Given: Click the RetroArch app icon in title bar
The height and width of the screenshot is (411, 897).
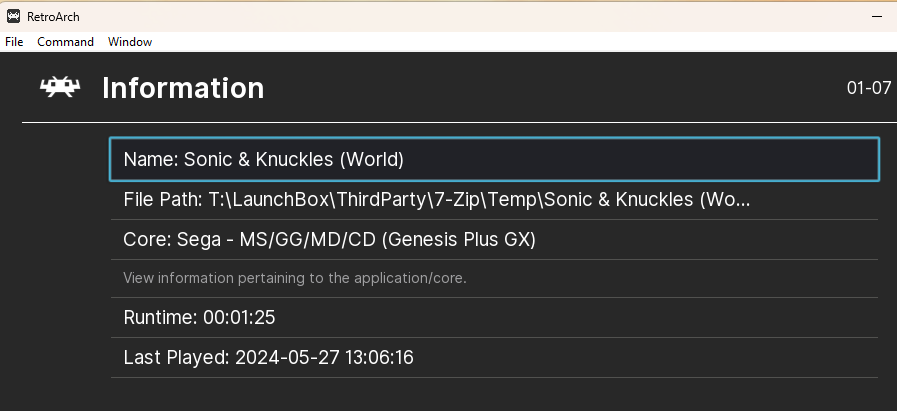Looking at the screenshot, I should (14, 17).
